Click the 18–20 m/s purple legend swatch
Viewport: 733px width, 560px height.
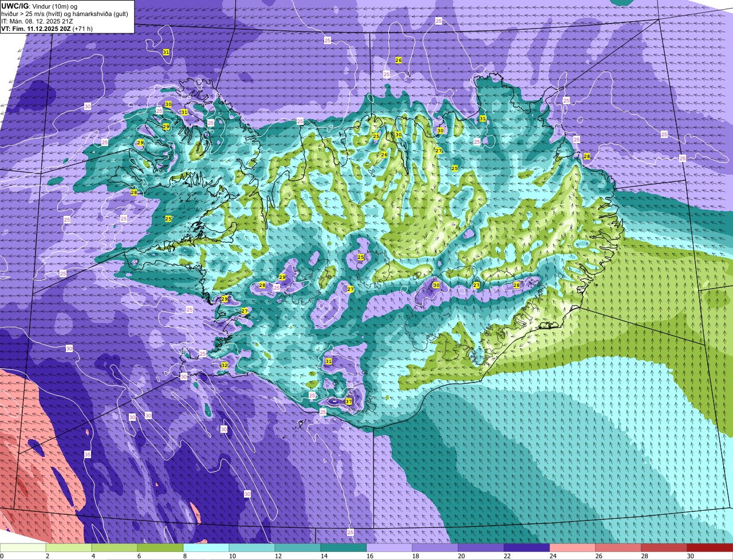435,547
